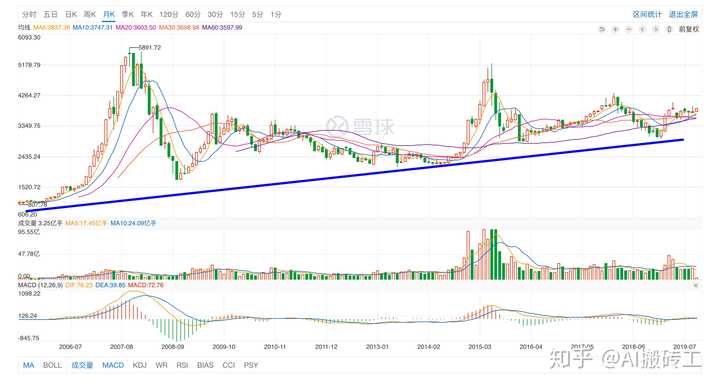The image size is (720, 388).
Task: Switch to the 5分 interval
Action: click(x=258, y=14)
